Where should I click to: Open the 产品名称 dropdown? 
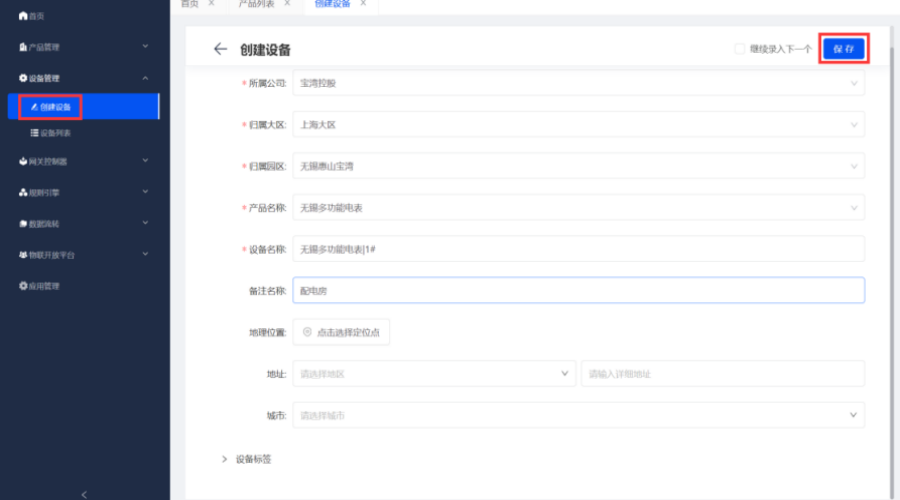point(579,208)
